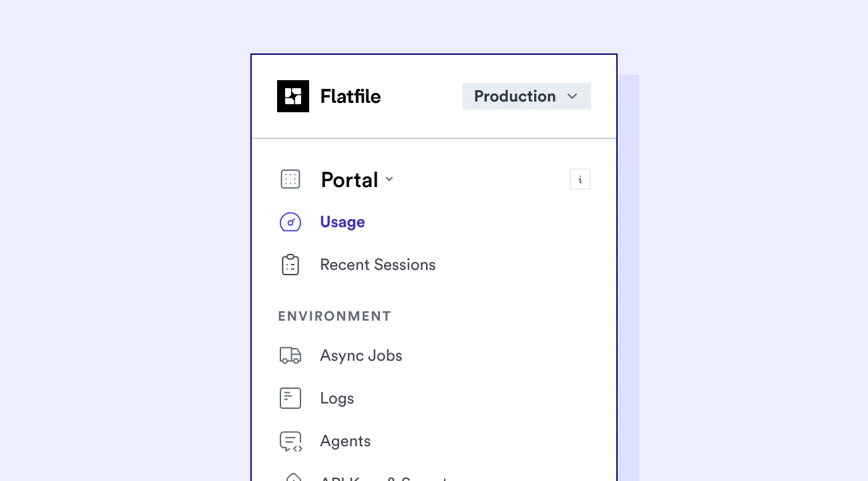The height and width of the screenshot is (481, 868).
Task: Switch to the Usage section
Action: pos(343,222)
